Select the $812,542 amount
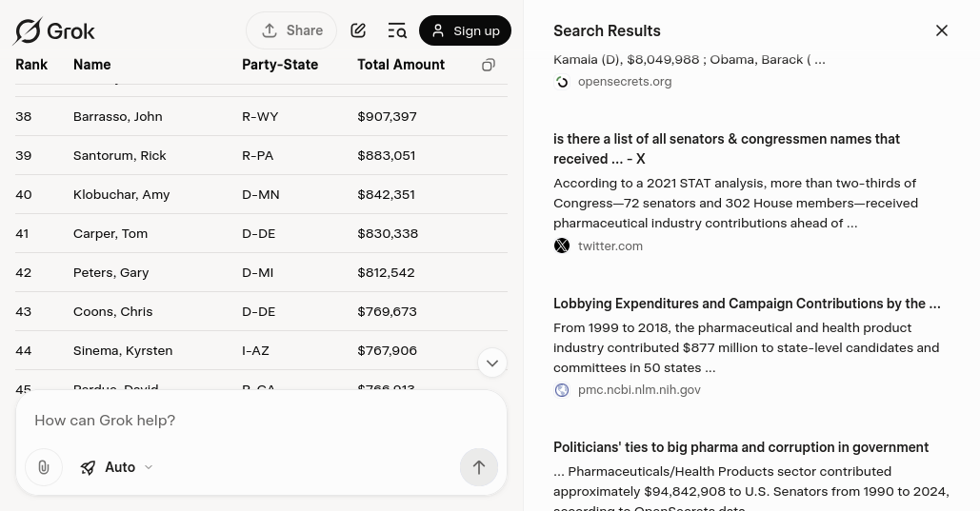The image size is (980, 511). pyautogui.click(x=386, y=273)
